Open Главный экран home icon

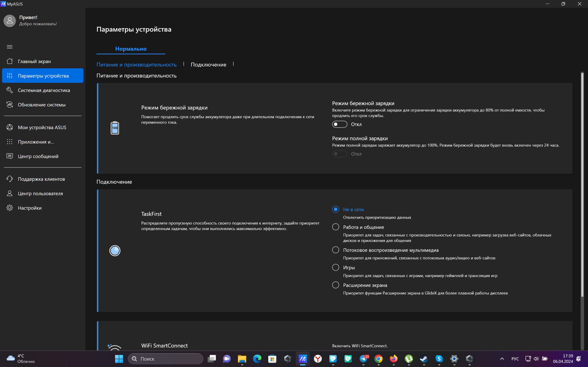point(9,61)
